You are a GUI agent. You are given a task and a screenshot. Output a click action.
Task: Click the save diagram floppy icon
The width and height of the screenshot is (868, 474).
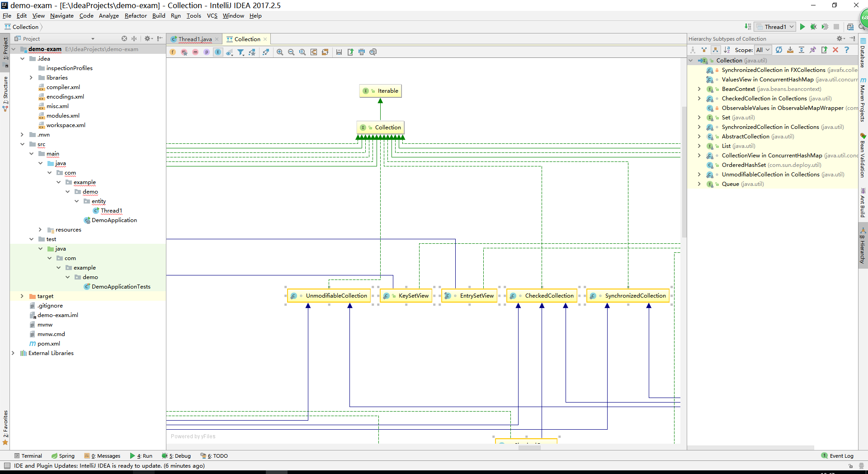(x=339, y=52)
